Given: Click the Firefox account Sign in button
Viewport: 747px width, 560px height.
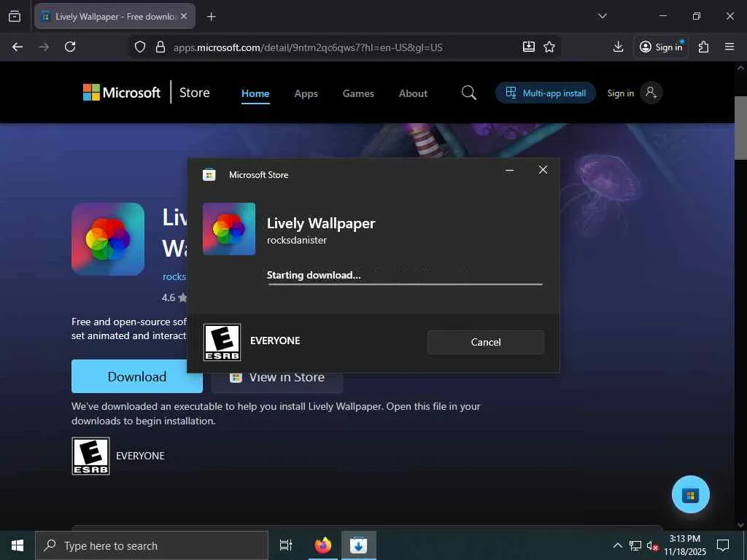Looking at the screenshot, I should (x=661, y=47).
